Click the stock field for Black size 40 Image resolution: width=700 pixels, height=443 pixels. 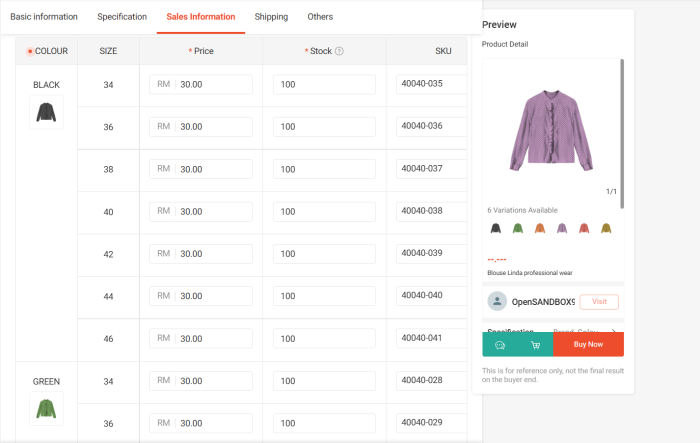[x=324, y=211]
